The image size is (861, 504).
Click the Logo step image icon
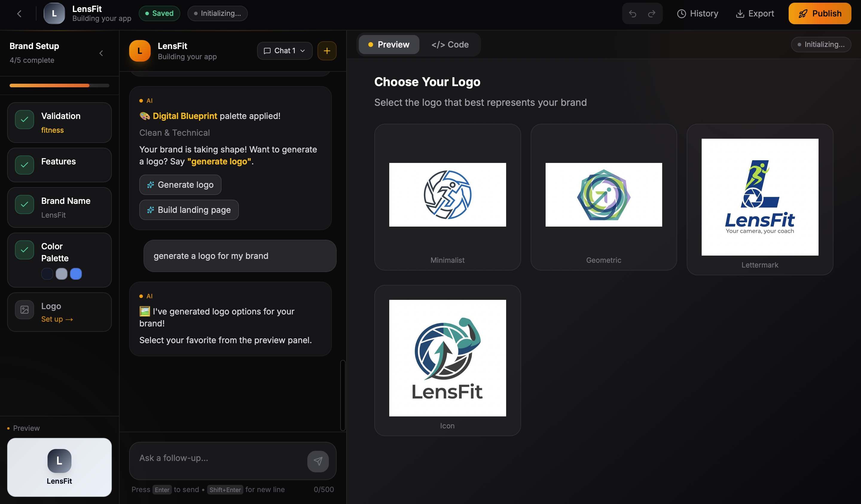[25, 310]
